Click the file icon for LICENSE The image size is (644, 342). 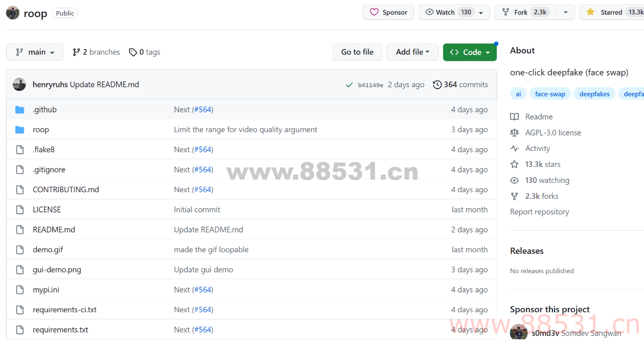tap(20, 209)
